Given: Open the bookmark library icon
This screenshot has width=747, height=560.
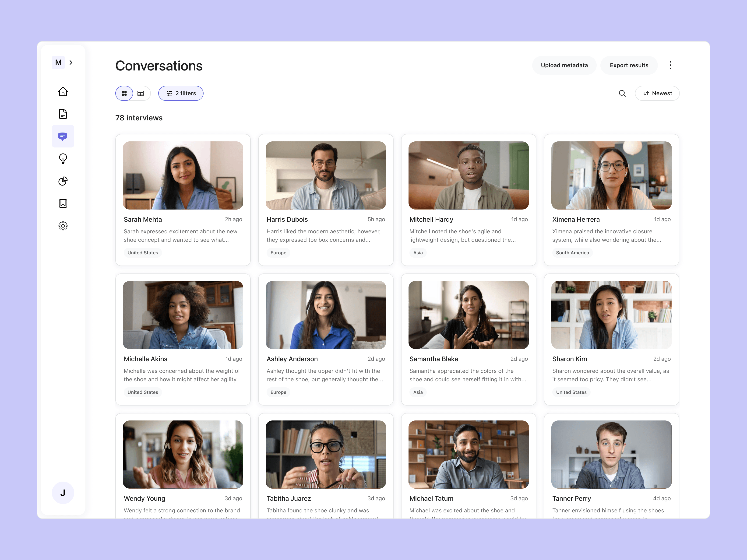Looking at the screenshot, I should (63, 203).
